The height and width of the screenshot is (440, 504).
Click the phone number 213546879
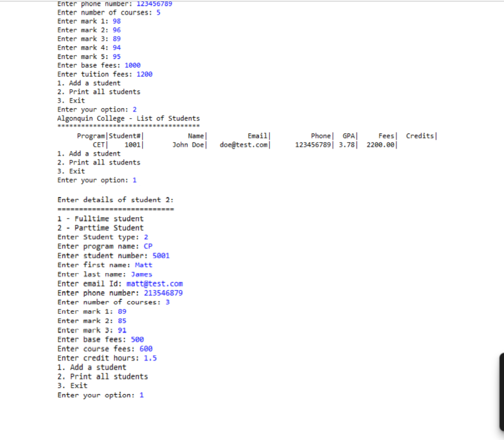163,293
